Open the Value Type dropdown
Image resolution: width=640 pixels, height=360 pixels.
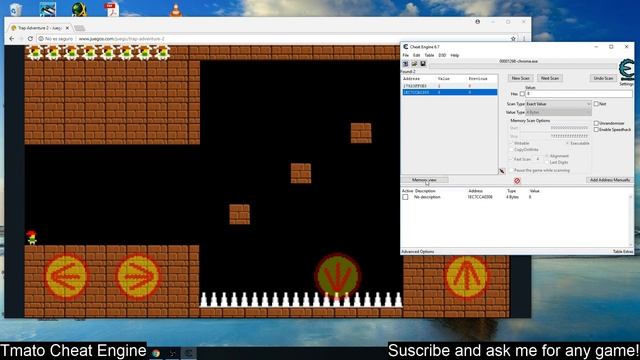point(558,112)
